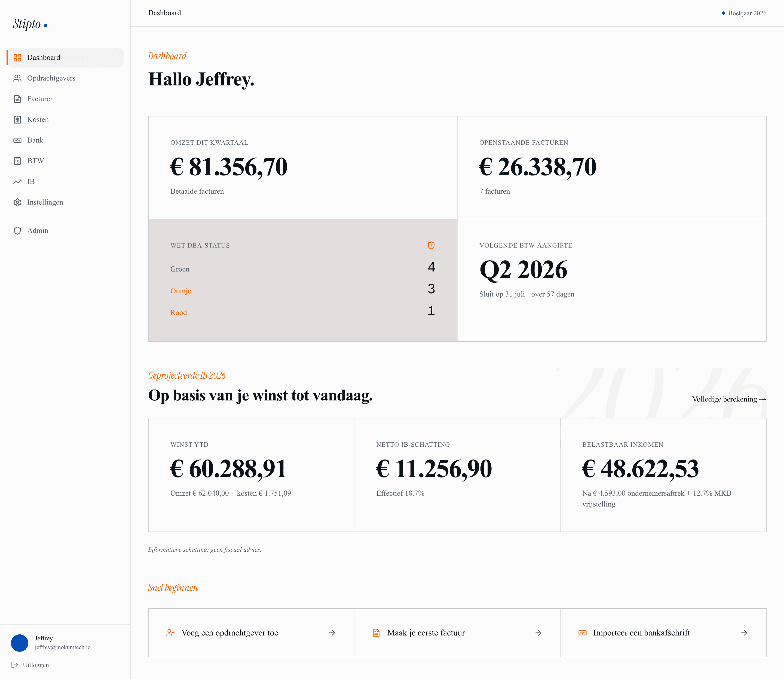Click the Admin shield icon

[x=17, y=231]
